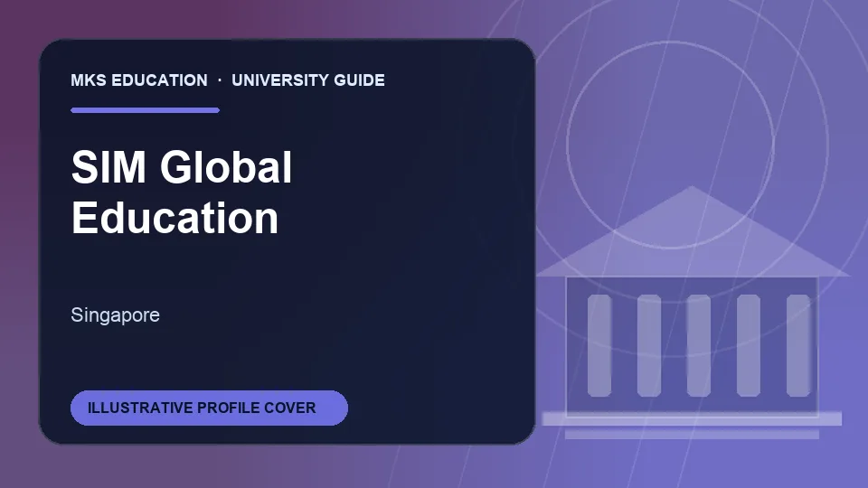868x488 pixels.
Task: Click the 'Singapore' location text
Action: coord(115,314)
